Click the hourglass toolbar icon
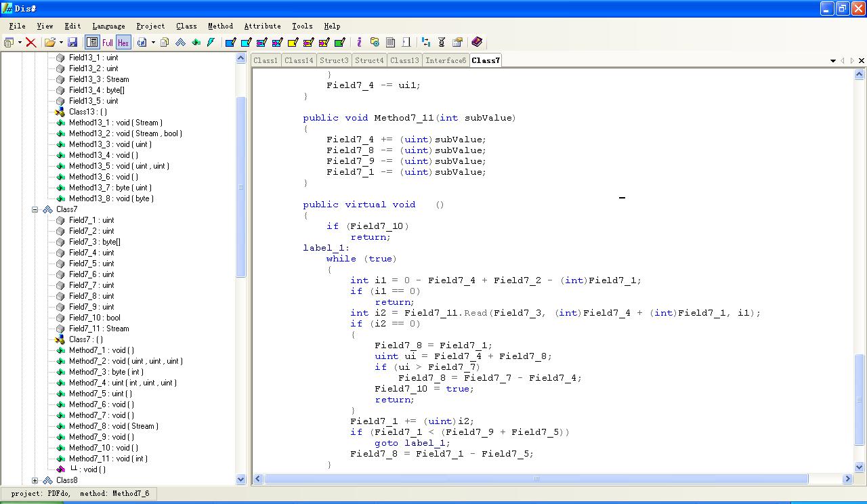 (442, 43)
